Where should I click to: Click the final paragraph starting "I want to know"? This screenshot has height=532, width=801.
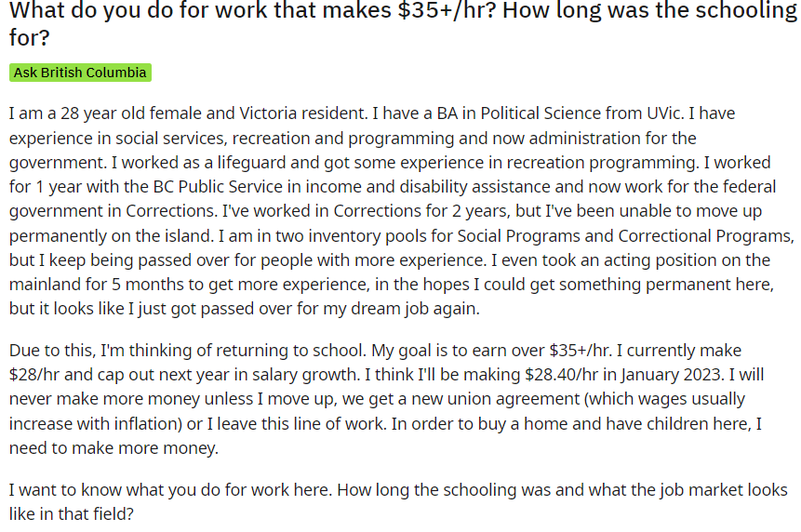(x=398, y=502)
